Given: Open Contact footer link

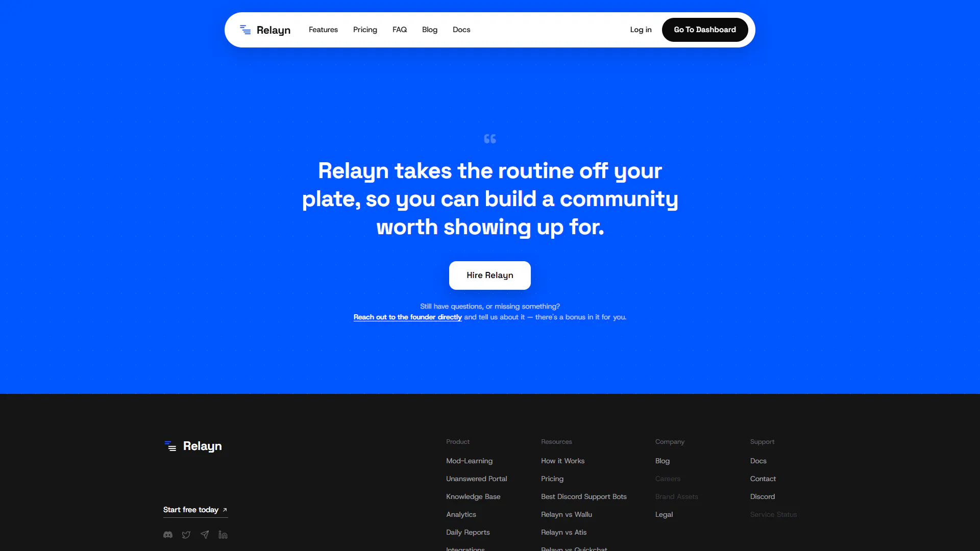Looking at the screenshot, I should point(763,479).
